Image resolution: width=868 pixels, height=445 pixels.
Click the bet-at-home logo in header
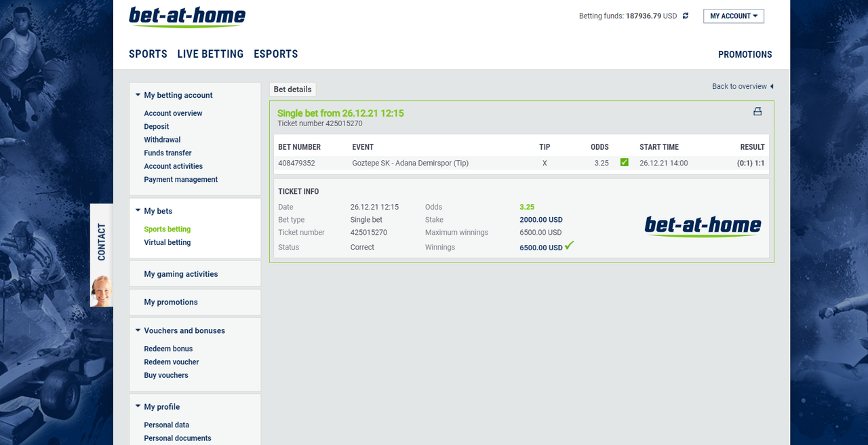point(187,16)
